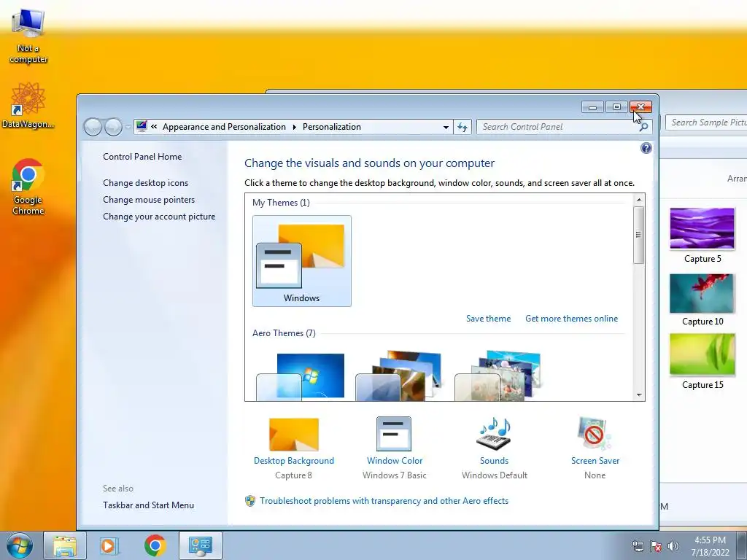747x560 pixels.
Task: Open Windows Media Player on taskbar
Action: (109, 545)
